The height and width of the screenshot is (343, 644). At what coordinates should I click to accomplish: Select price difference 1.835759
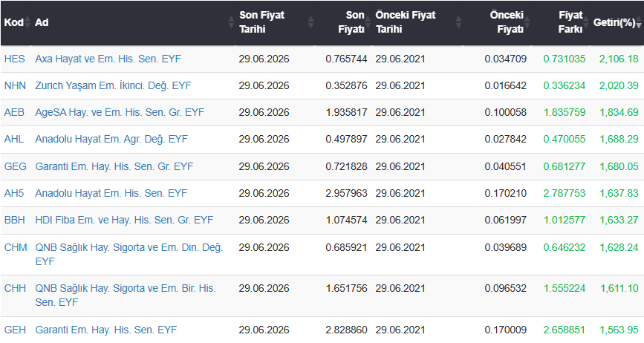tap(565, 112)
